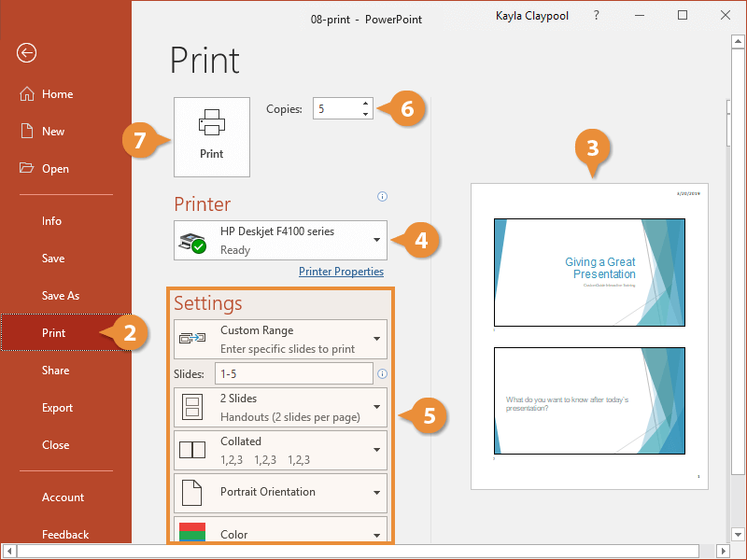The height and width of the screenshot is (560, 747).
Task: Click the Kayla Claypool account name
Action: pyautogui.click(x=532, y=16)
